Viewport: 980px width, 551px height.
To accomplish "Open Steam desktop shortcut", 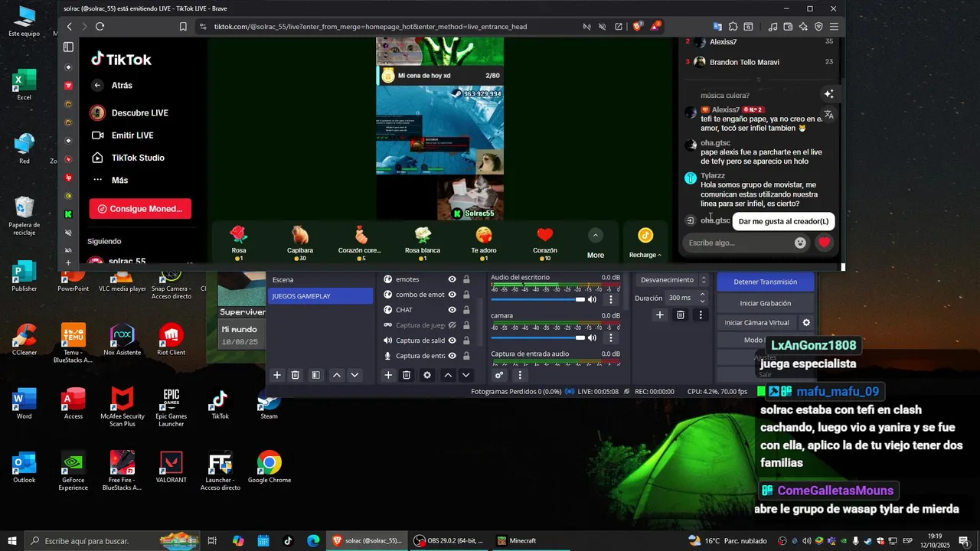I will 269,404.
